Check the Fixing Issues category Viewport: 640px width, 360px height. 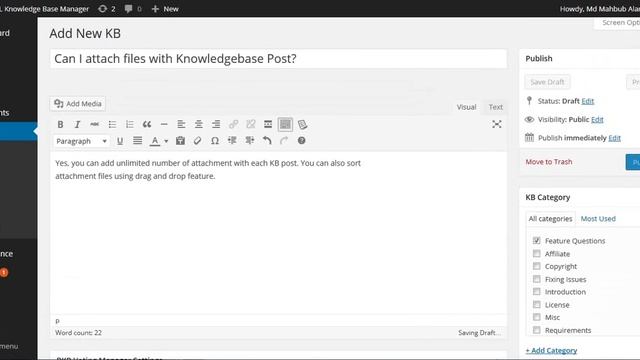click(536, 279)
